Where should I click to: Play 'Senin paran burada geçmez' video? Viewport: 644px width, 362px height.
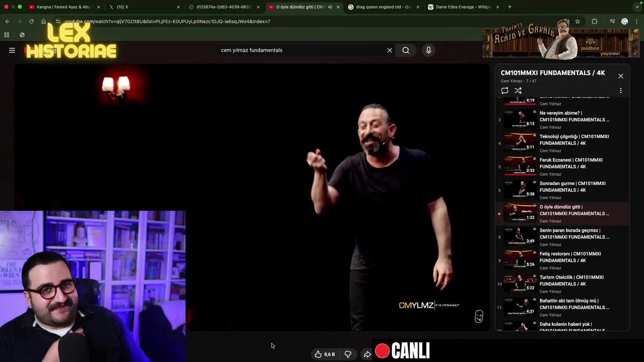(562, 237)
